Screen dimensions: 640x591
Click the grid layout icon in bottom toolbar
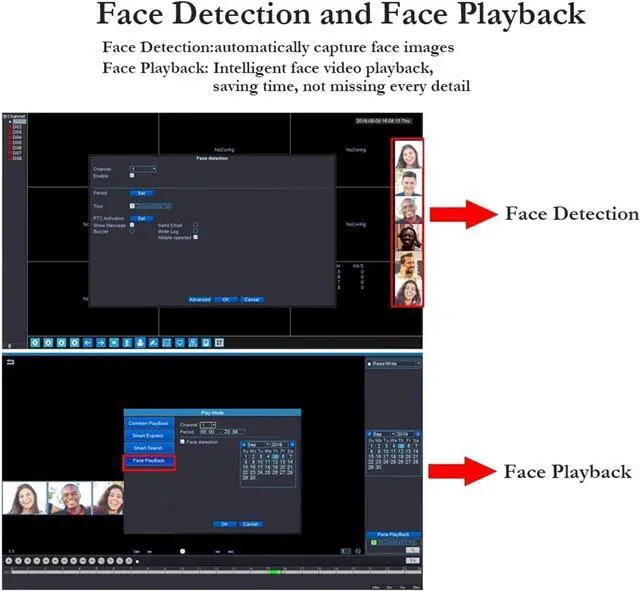coord(219,343)
